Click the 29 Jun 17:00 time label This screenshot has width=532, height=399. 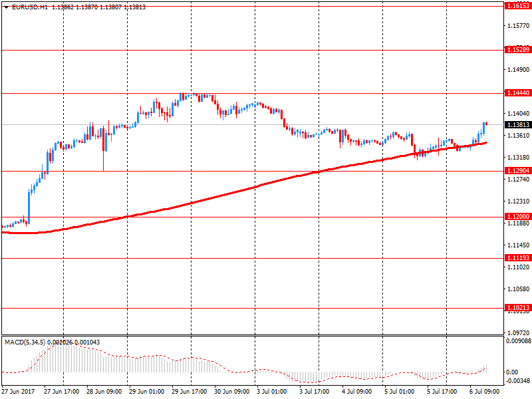(189, 391)
